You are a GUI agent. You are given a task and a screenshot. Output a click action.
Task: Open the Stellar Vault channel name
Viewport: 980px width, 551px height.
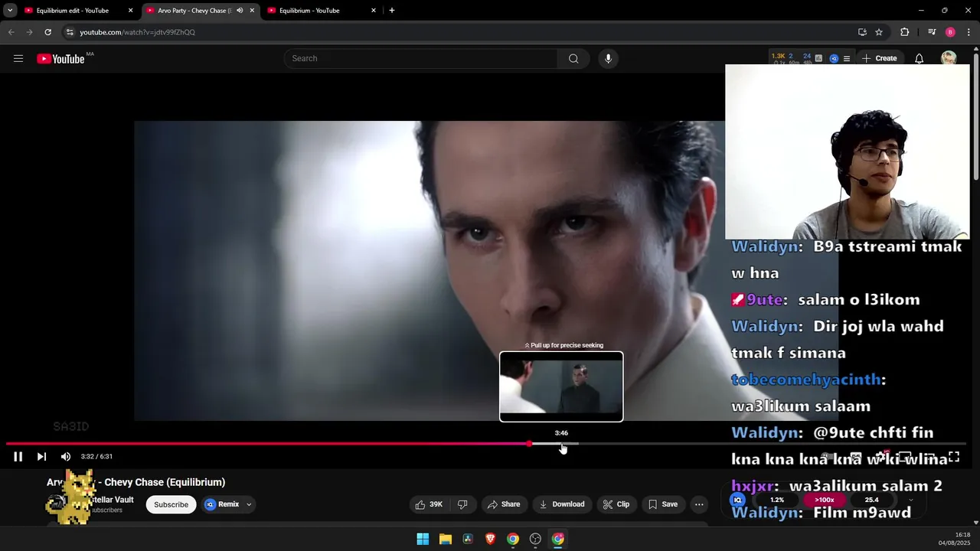point(113,500)
